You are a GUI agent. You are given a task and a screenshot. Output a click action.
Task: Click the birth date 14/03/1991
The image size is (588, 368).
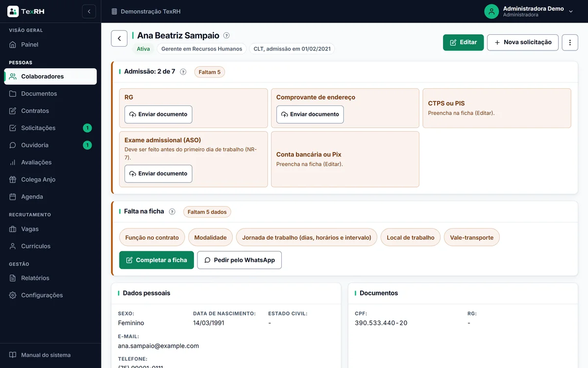(x=209, y=323)
